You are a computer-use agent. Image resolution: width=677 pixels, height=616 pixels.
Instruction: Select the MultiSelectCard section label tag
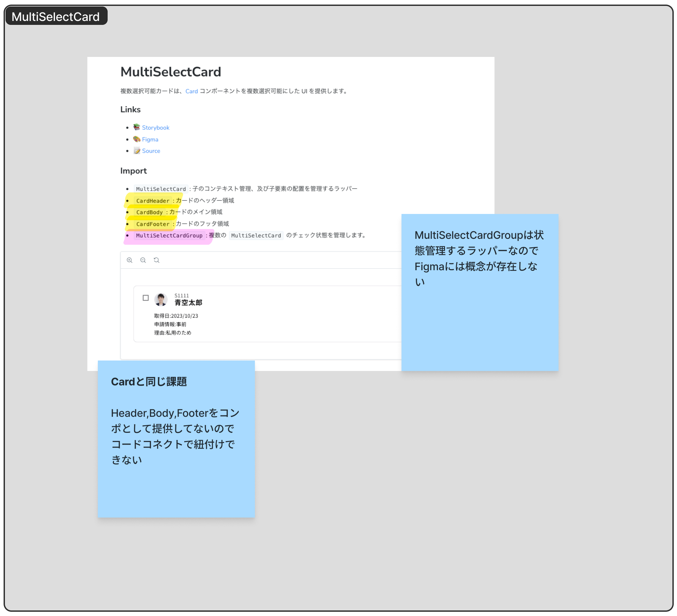pyautogui.click(x=56, y=16)
